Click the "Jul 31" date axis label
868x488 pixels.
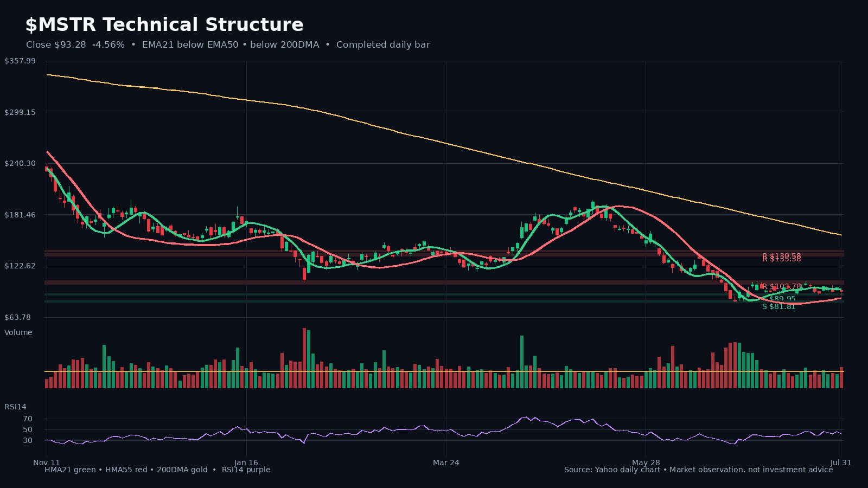[x=841, y=463]
